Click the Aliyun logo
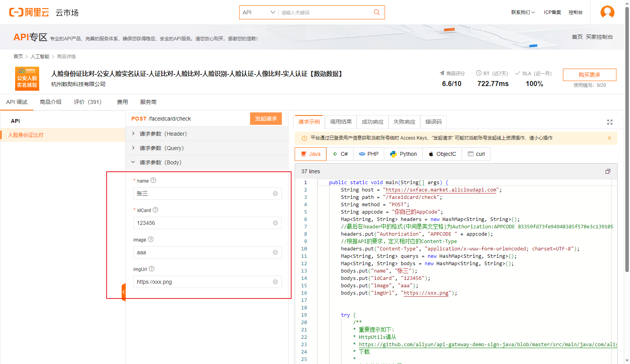 coord(29,12)
